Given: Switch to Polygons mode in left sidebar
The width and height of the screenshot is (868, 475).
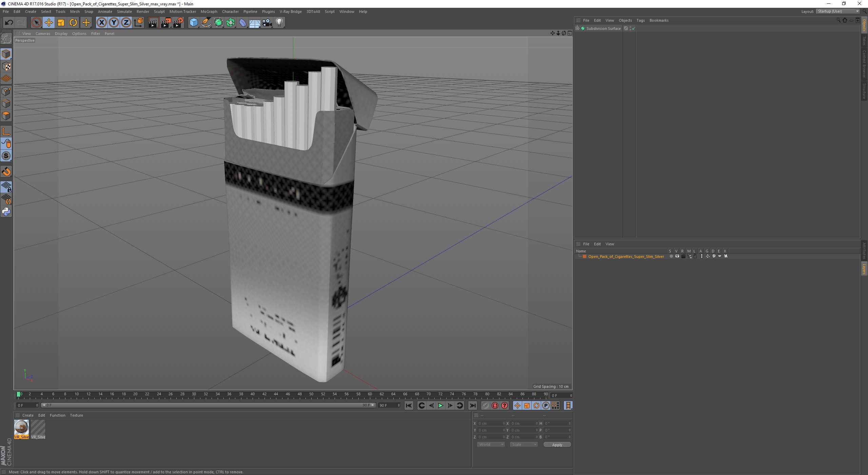Looking at the screenshot, I should point(6,116).
